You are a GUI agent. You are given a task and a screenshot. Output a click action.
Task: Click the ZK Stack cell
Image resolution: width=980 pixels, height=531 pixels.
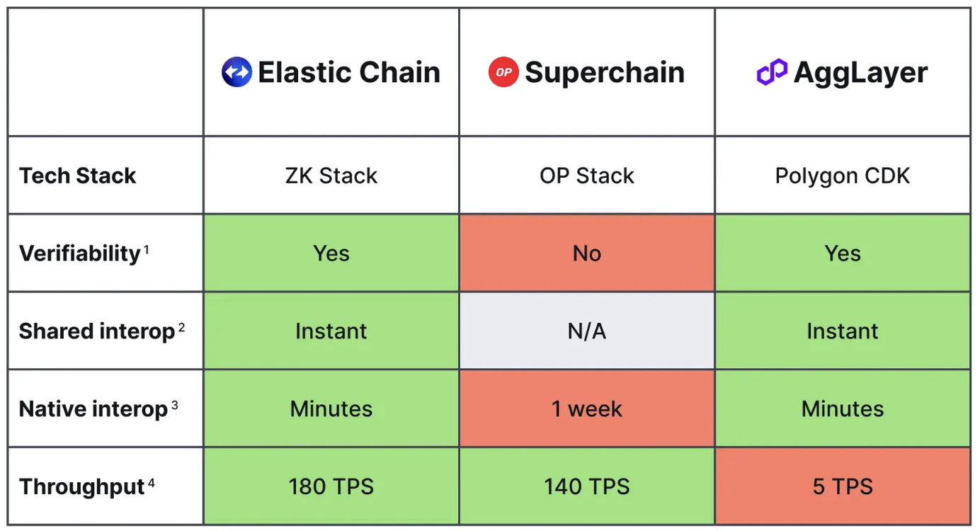coord(331,176)
